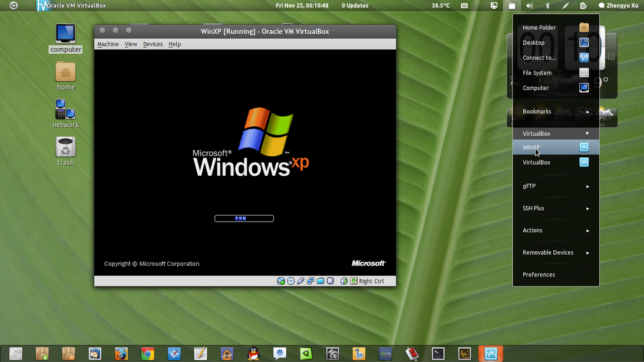Click the WinXP window title bar text
This screenshot has height=362, width=644.
[x=265, y=32]
